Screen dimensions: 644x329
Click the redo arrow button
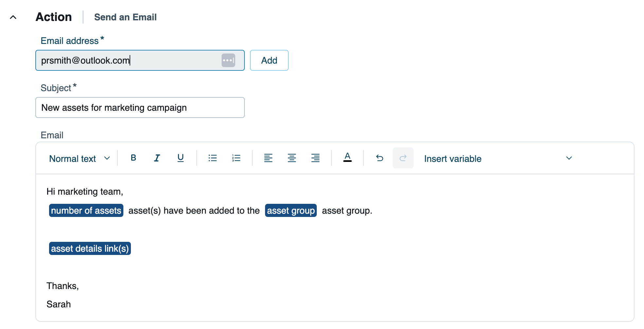403,158
